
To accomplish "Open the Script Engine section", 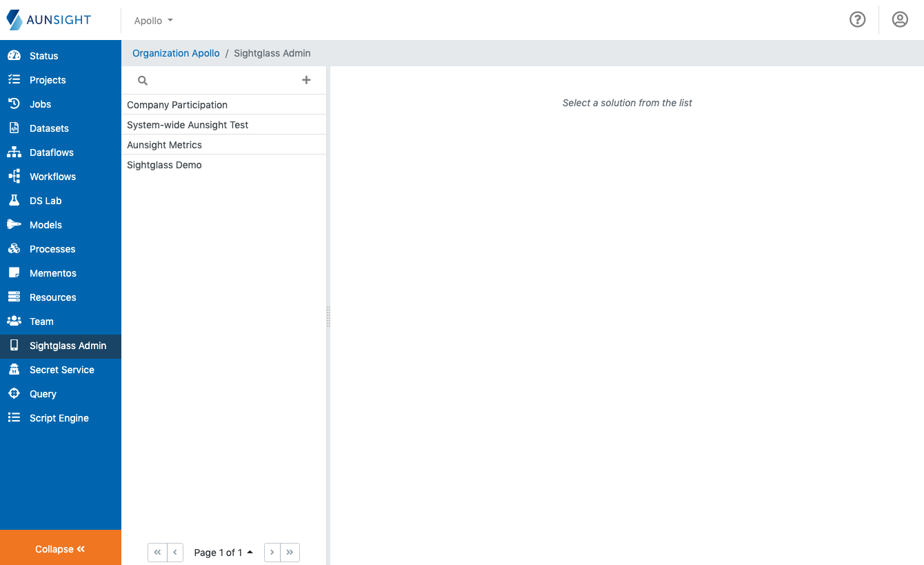I will 59,417.
